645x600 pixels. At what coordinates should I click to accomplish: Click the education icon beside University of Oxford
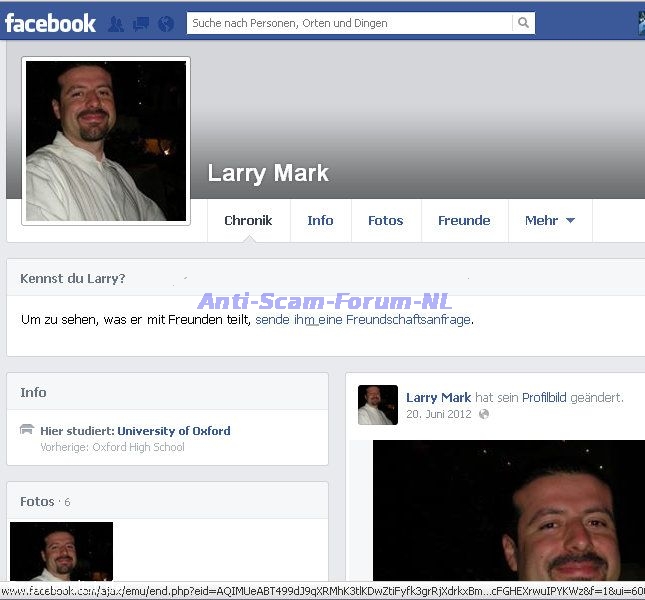27,431
